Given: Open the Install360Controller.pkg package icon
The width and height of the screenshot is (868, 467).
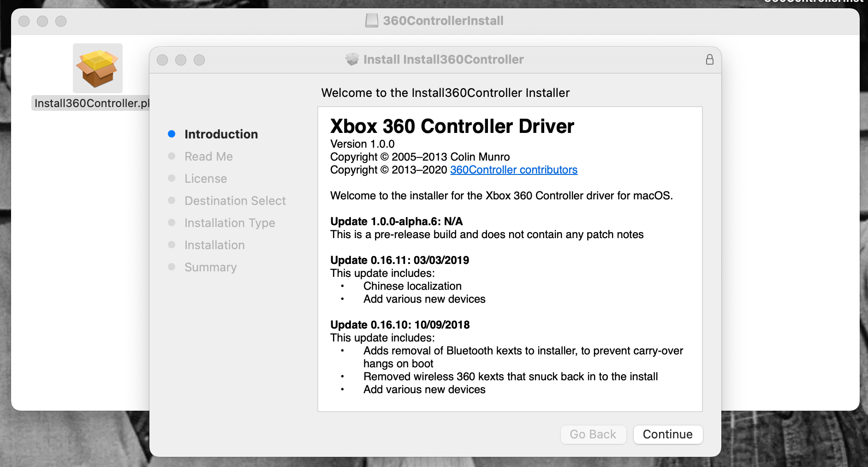Looking at the screenshot, I should click(97, 68).
